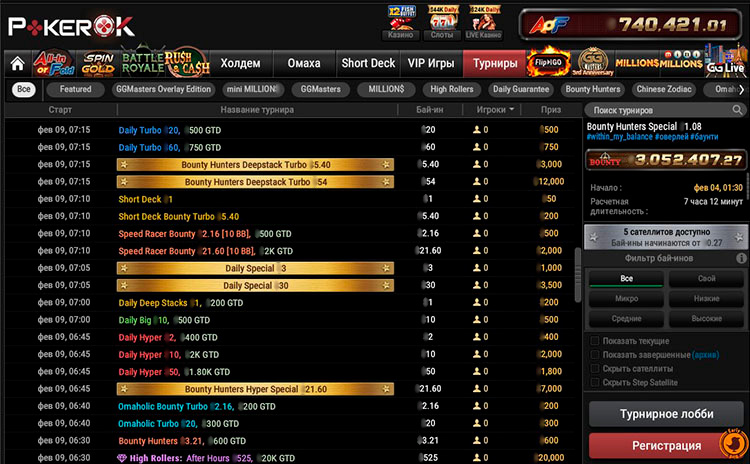Select the Высокие buy-in filter
750x464 pixels.
tap(706, 319)
